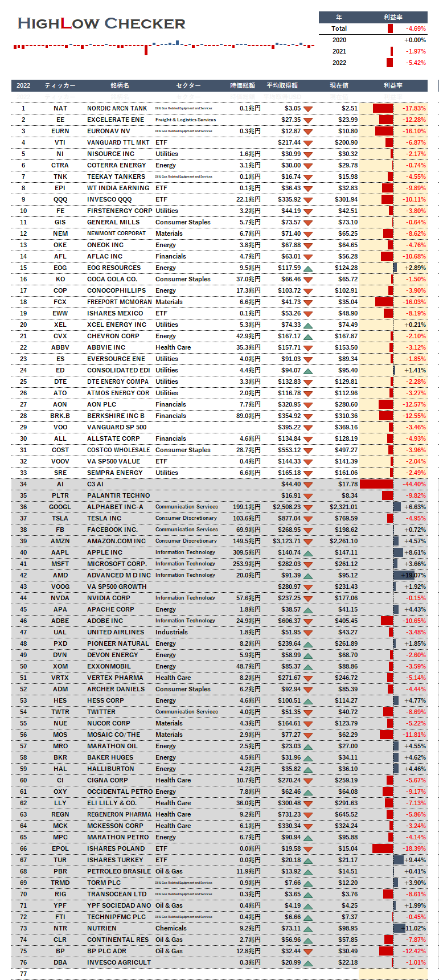Select the NORDIC ARCN TANK name cell
This screenshot has height=980, width=439.
point(117,108)
